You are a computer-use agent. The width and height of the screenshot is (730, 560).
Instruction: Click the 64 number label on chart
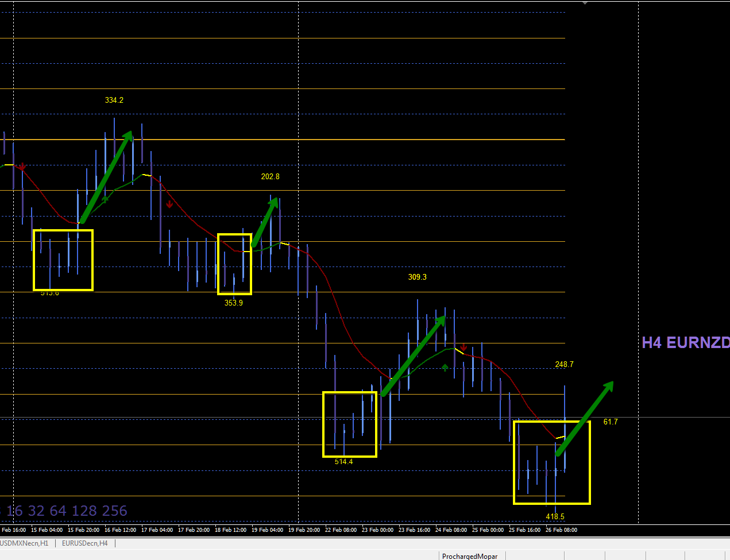(58, 511)
